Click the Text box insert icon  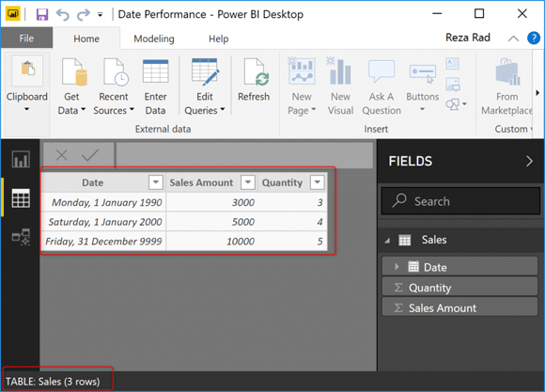(x=452, y=63)
